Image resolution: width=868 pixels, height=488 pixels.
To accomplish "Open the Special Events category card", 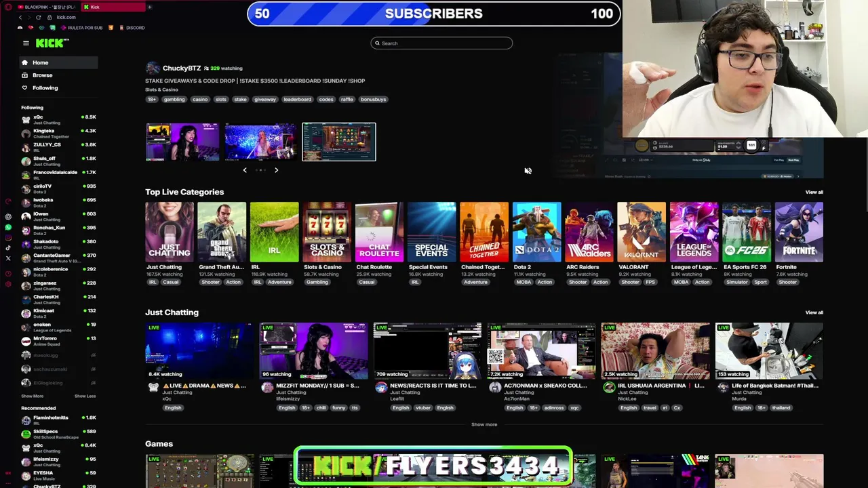I will (x=432, y=232).
